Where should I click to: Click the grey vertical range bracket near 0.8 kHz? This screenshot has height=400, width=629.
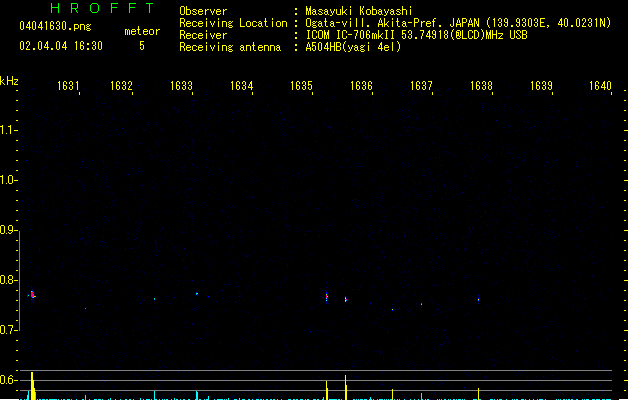tap(19, 281)
